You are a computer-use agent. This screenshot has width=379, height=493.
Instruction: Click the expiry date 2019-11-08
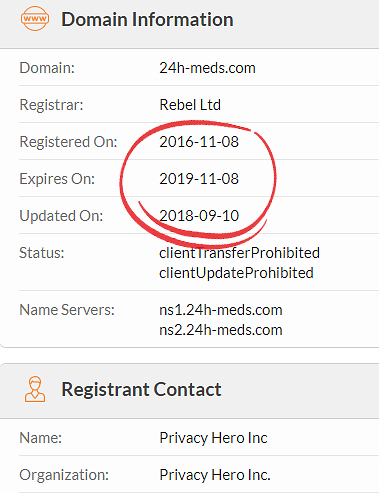point(199,179)
